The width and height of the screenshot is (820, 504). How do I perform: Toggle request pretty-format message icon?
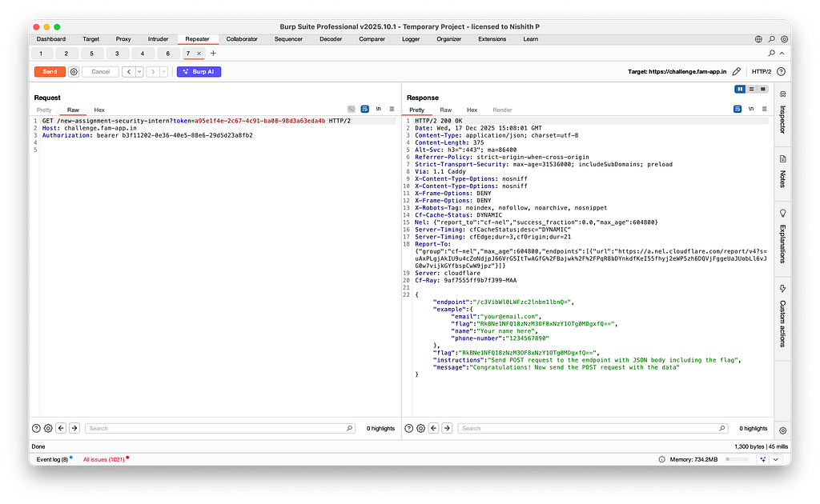coord(364,109)
